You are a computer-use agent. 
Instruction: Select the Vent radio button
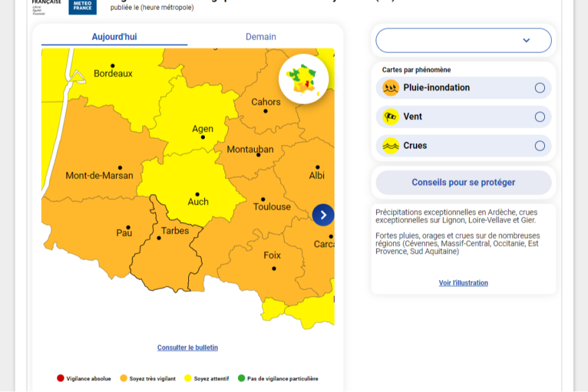point(540,117)
